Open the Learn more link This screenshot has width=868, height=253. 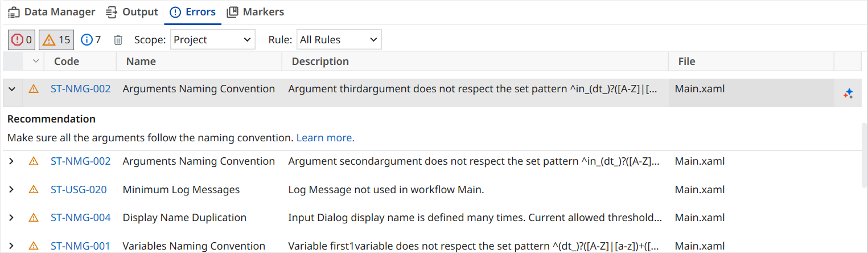click(x=325, y=138)
